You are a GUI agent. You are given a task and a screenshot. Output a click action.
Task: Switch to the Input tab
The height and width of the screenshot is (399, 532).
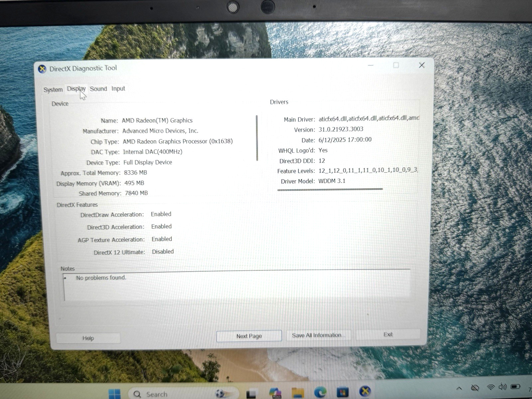click(118, 88)
